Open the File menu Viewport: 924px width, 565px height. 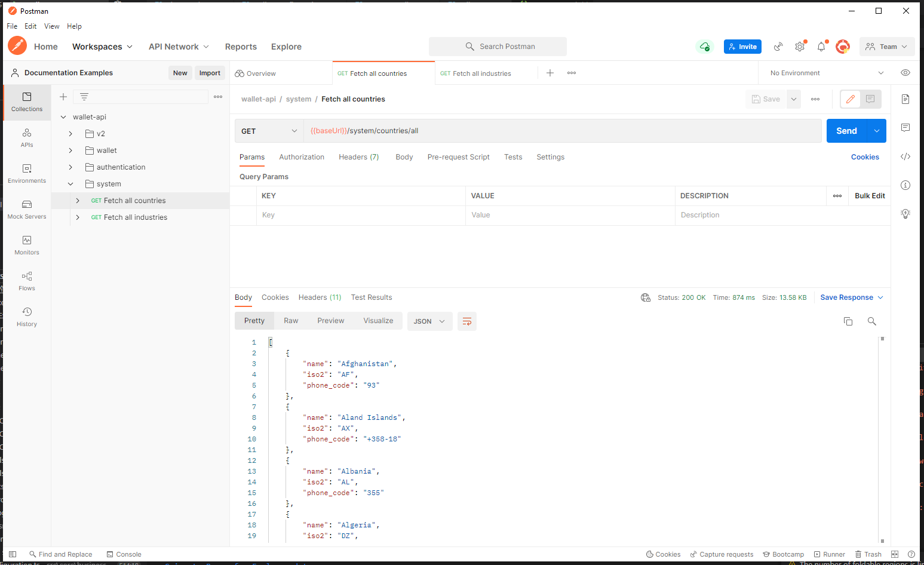tap(12, 26)
